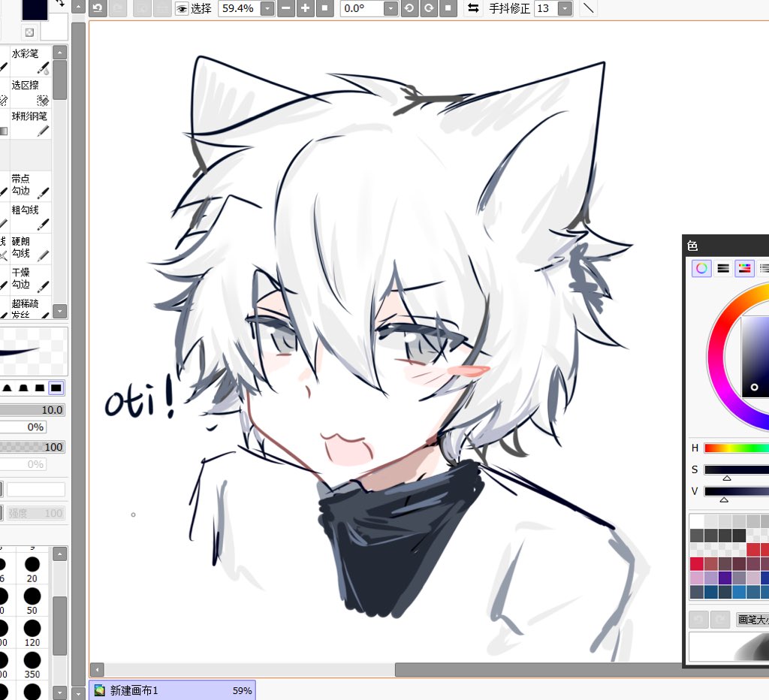The height and width of the screenshot is (700, 769).
Task: Select the 超稀疏发丝 hair brush tool
Action: 30,308
